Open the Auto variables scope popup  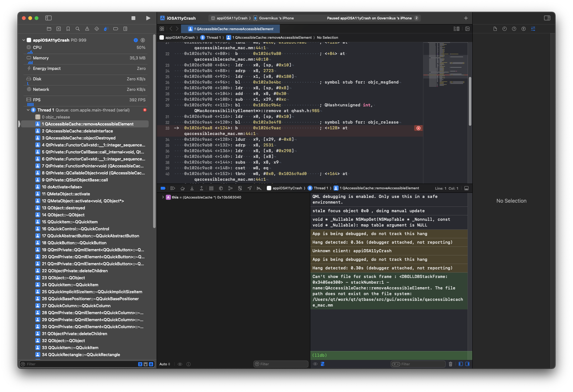(165, 364)
